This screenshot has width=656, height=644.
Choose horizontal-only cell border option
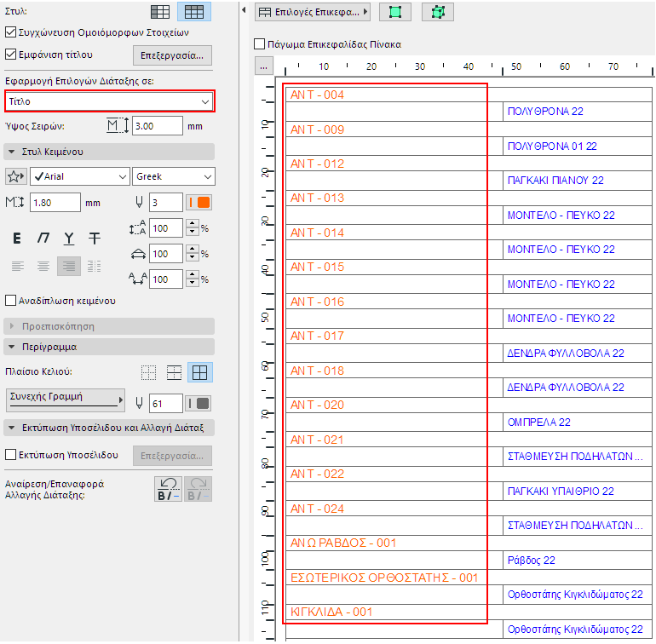pos(174,372)
